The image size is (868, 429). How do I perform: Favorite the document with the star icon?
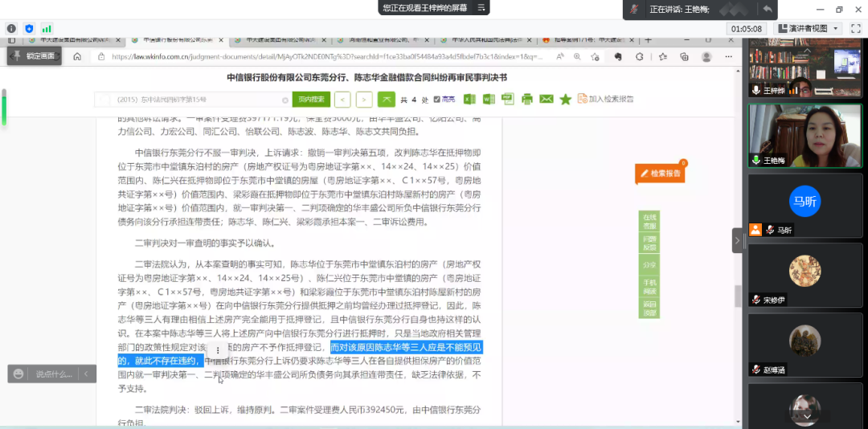tap(565, 99)
